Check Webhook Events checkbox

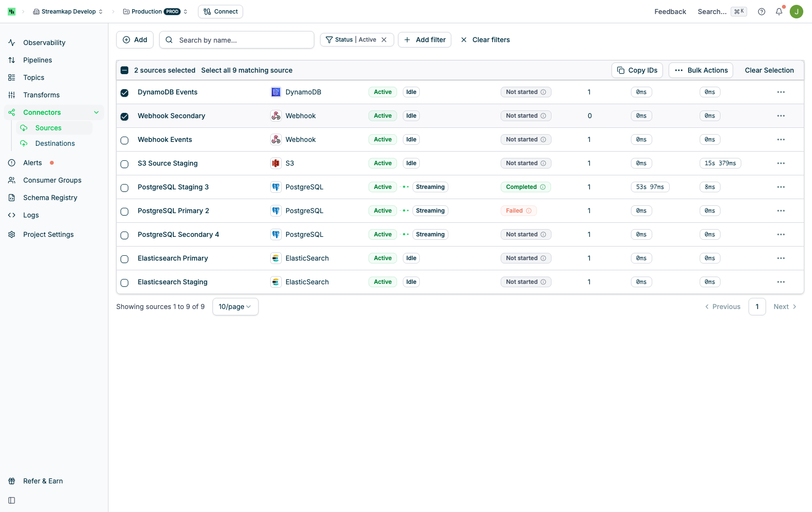tap(124, 140)
